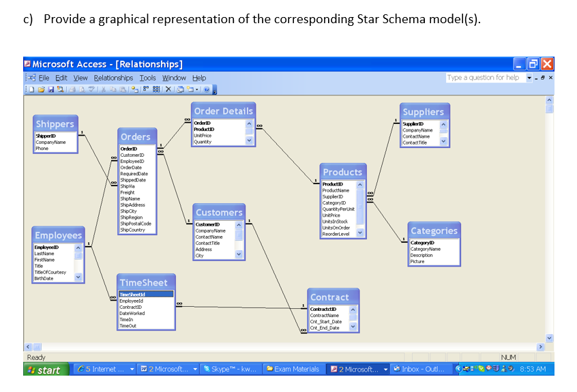
Task: Select CategoryName field in Categories table
Action: (x=426, y=249)
